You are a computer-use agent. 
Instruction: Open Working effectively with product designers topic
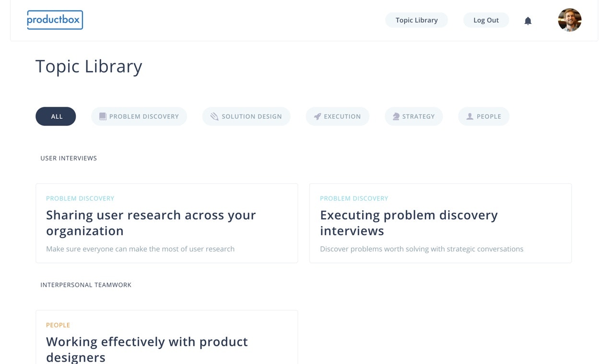pos(166,340)
